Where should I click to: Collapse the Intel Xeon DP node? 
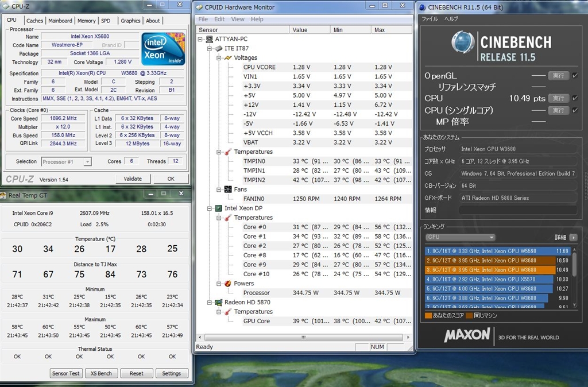[x=210, y=208]
